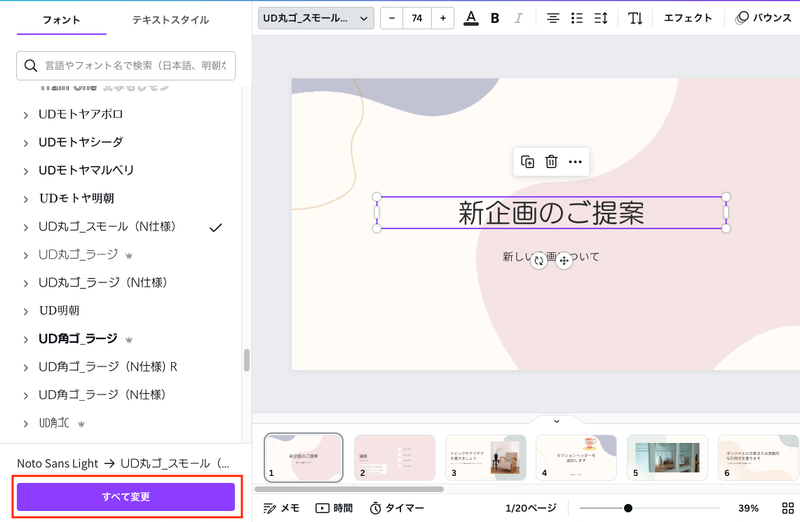This screenshot has width=800, height=522.
Task: Collapse the page thumbnails strip
Action: pyautogui.click(x=557, y=421)
